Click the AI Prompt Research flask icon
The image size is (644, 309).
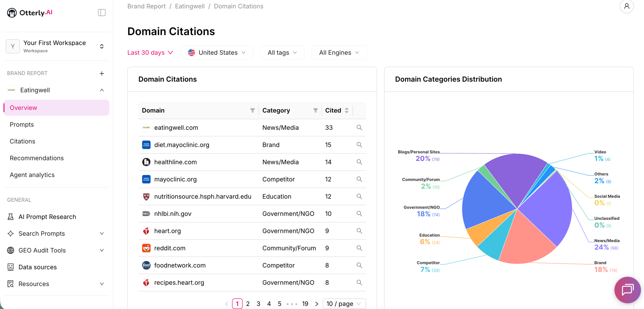coord(11,217)
